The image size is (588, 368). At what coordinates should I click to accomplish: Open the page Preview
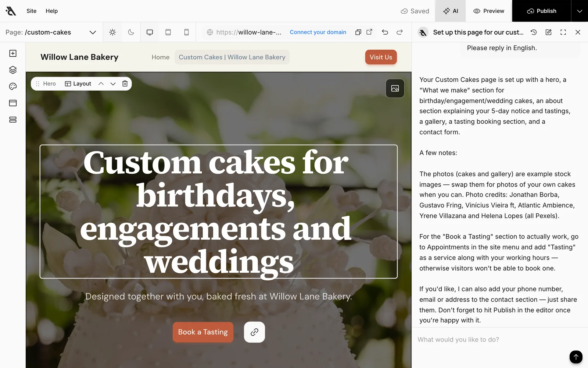coord(489,11)
